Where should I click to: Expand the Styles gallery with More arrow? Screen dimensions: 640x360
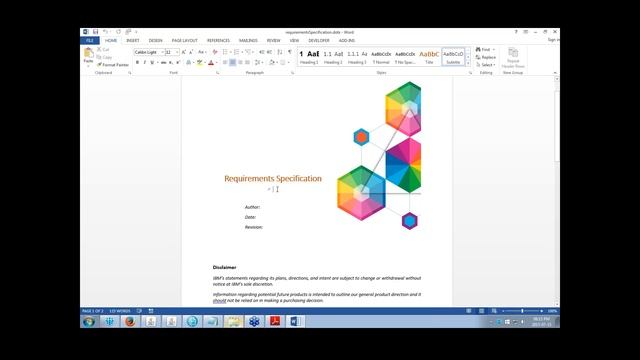point(468,64)
